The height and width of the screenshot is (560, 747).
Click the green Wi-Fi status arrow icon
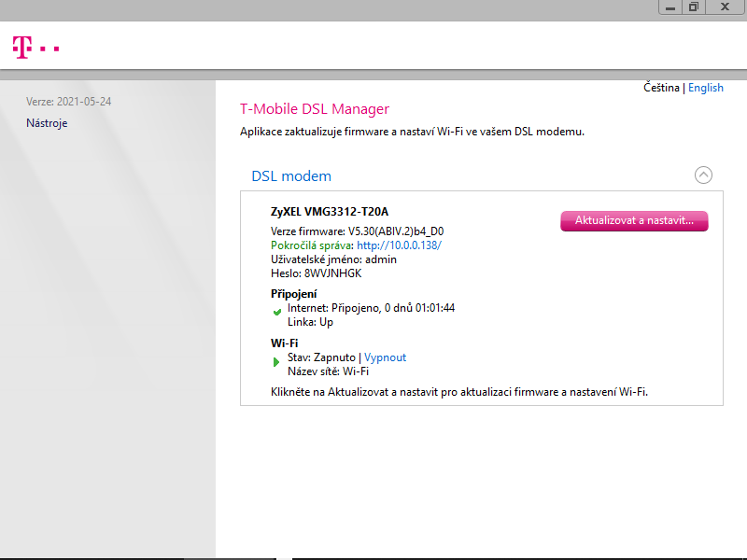[275, 362]
